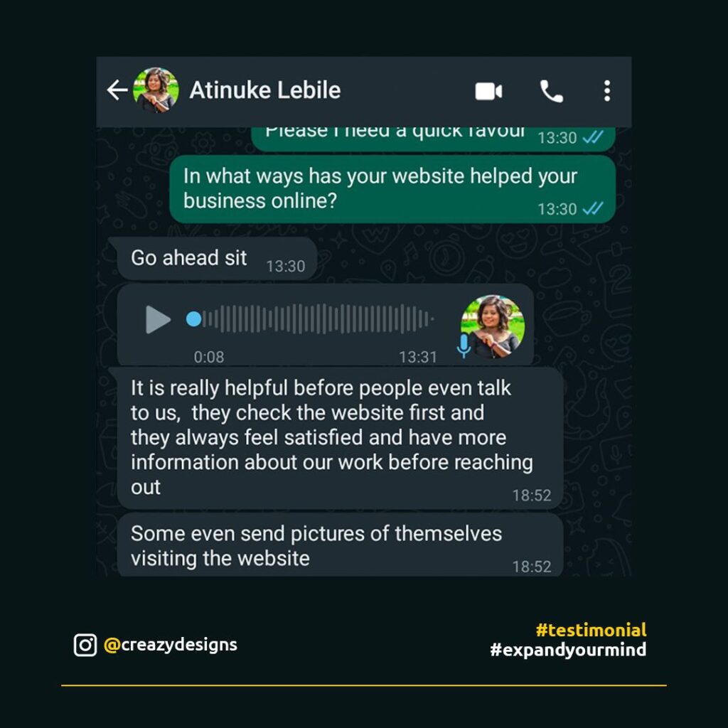Click blue read ticks on website question
This screenshot has height=728, width=728.
pos(593,208)
